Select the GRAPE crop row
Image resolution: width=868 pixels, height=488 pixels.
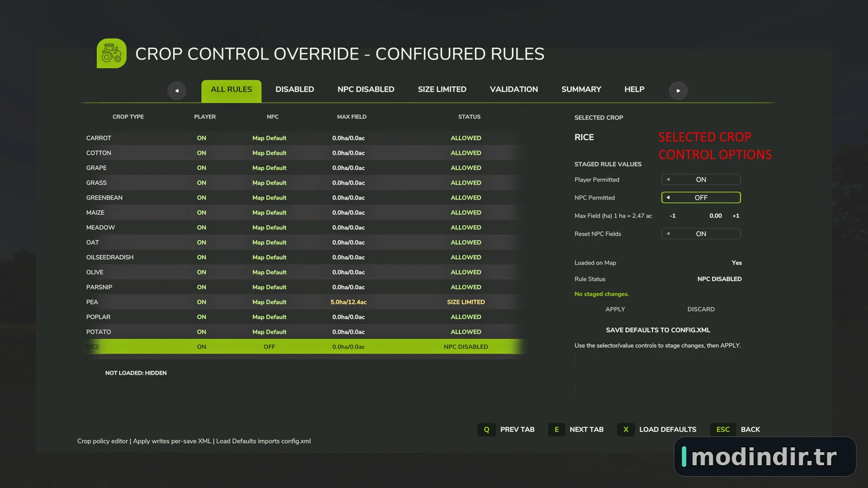coord(304,168)
